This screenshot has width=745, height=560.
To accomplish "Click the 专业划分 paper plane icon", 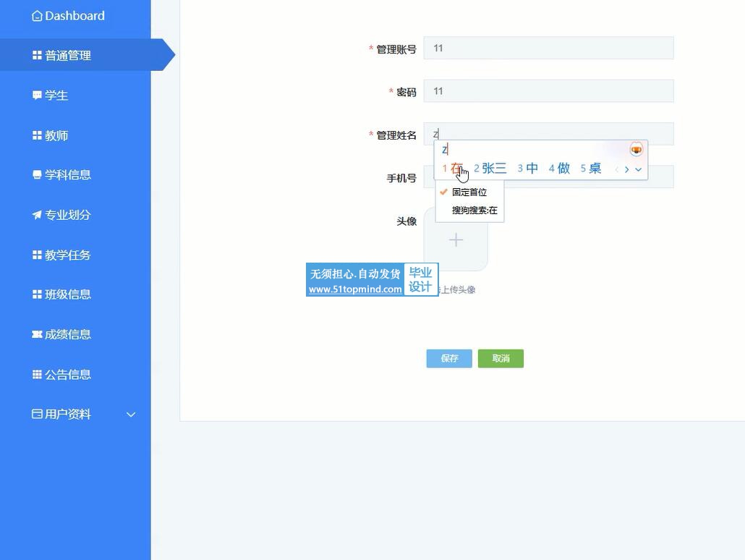I will (37, 215).
